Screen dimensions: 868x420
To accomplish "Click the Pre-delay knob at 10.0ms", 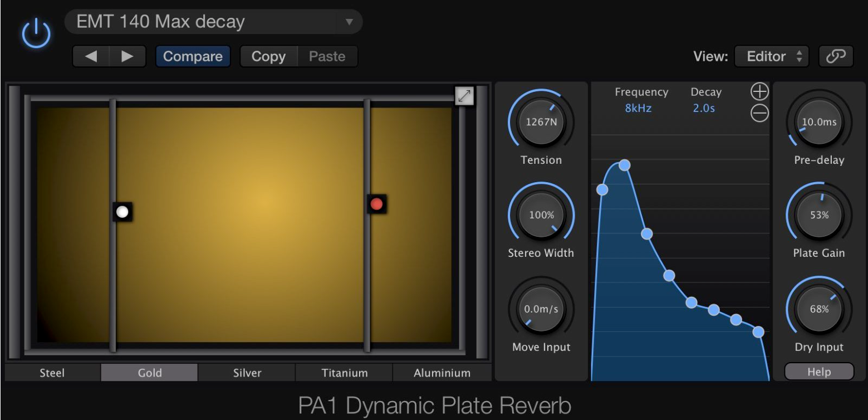I will tap(819, 122).
